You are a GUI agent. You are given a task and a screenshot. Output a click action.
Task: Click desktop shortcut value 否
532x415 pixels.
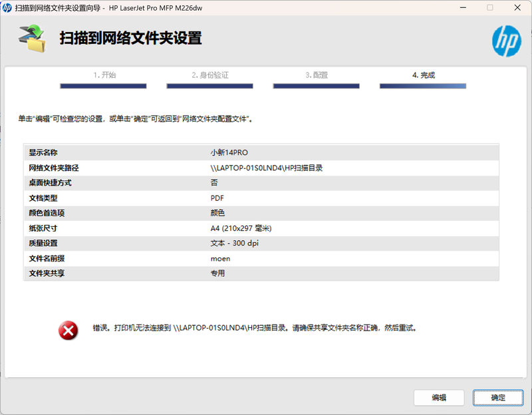point(214,183)
